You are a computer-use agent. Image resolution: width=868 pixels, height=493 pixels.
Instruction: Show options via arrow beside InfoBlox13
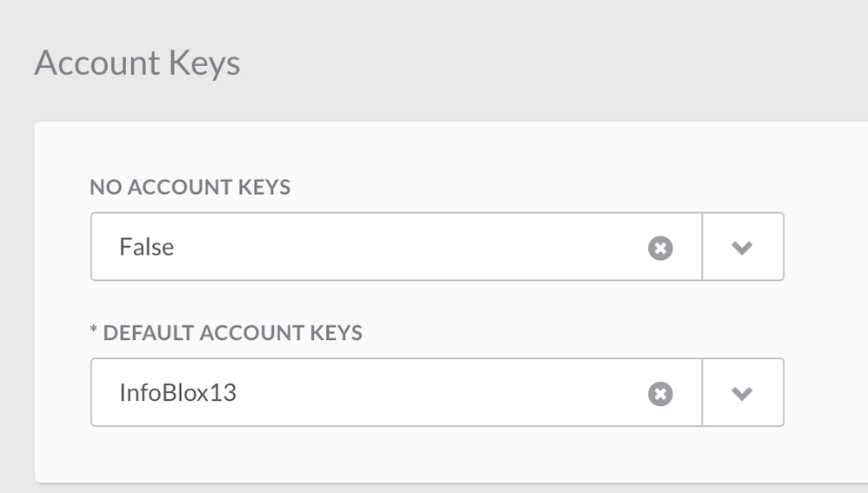coord(742,393)
